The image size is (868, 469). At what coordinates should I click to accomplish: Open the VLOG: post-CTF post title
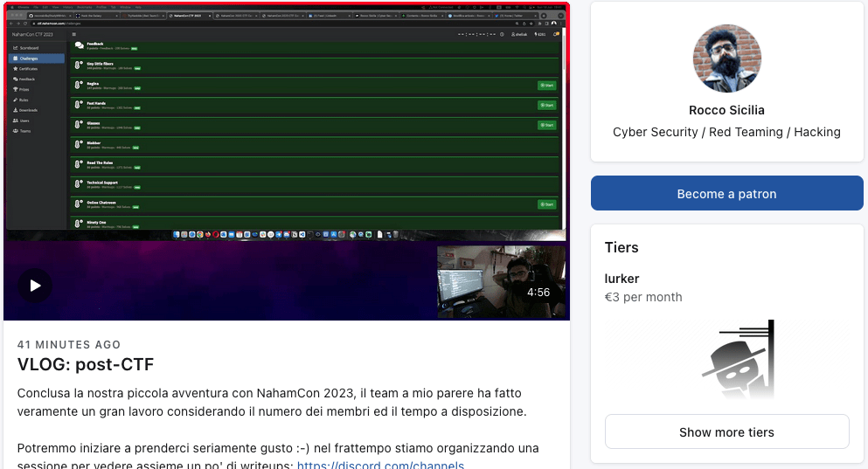86,364
